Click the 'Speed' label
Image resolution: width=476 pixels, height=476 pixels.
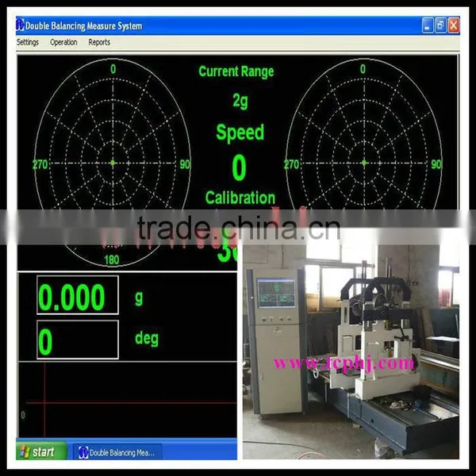pos(240,132)
